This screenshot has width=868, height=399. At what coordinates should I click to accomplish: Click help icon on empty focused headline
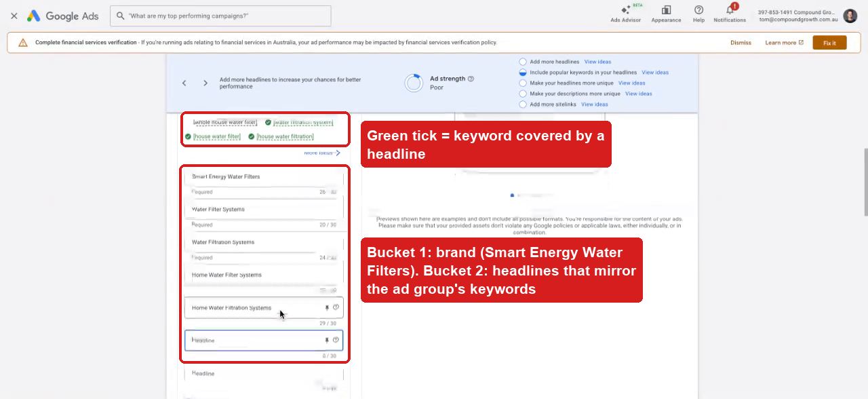336,340
